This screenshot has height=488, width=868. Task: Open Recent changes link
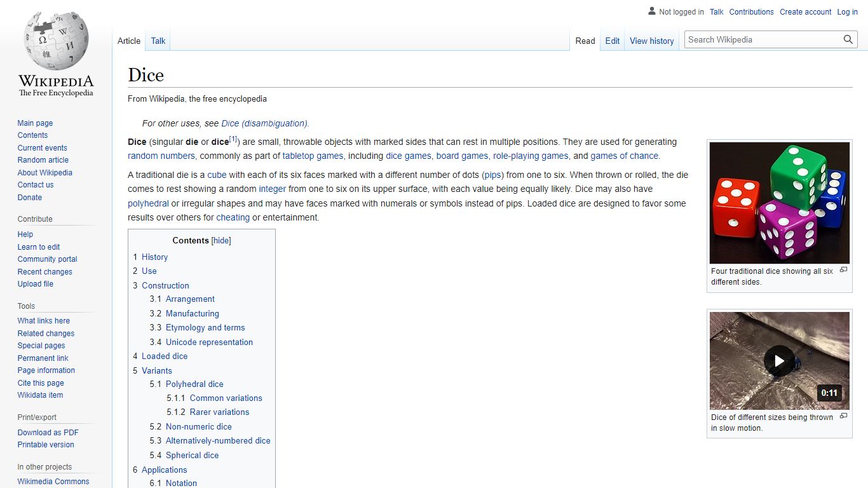(x=45, y=272)
